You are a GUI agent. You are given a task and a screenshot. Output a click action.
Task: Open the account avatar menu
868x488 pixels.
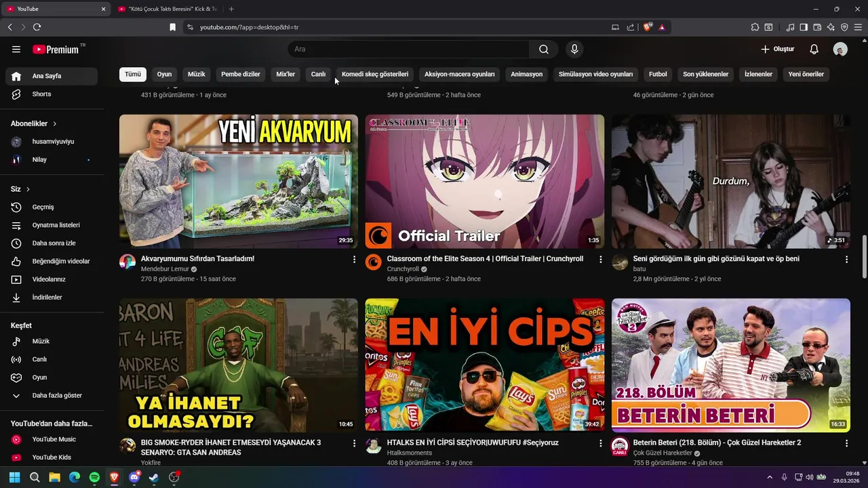[x=840, y=49]
